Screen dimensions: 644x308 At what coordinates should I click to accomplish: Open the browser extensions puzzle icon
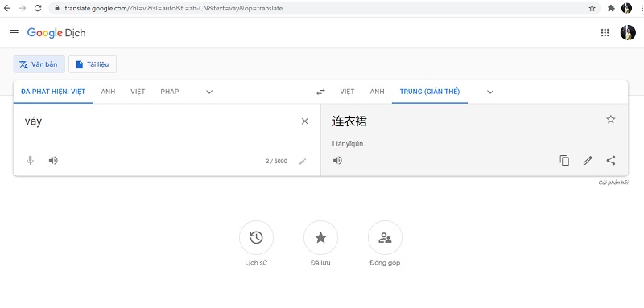611,8
